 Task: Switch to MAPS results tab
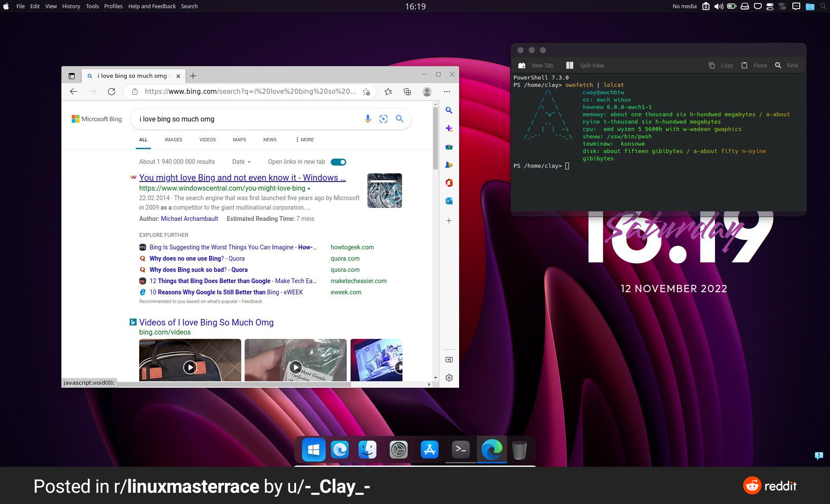(x=239, y=140)
